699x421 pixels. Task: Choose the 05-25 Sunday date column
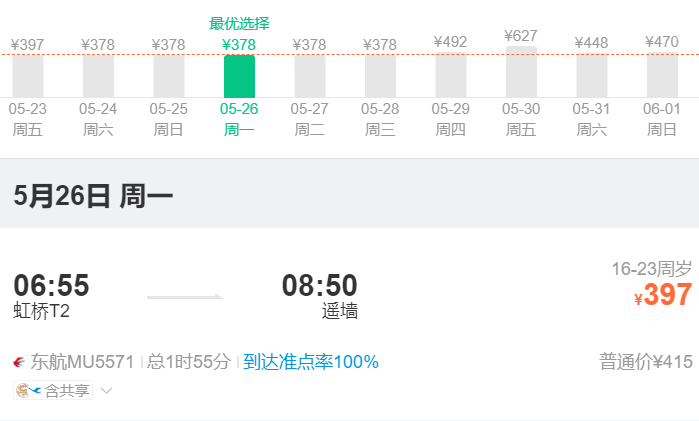pos(169,88)
